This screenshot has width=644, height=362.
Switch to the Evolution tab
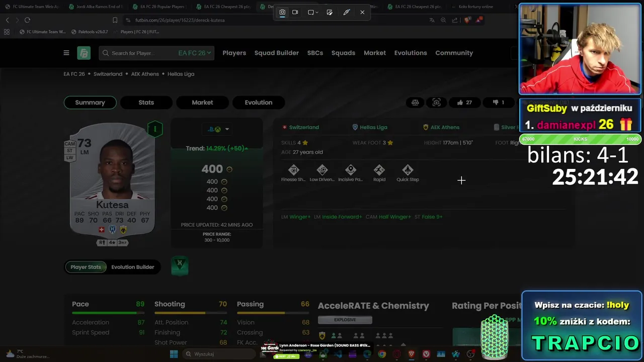click(x=259, y=103)
